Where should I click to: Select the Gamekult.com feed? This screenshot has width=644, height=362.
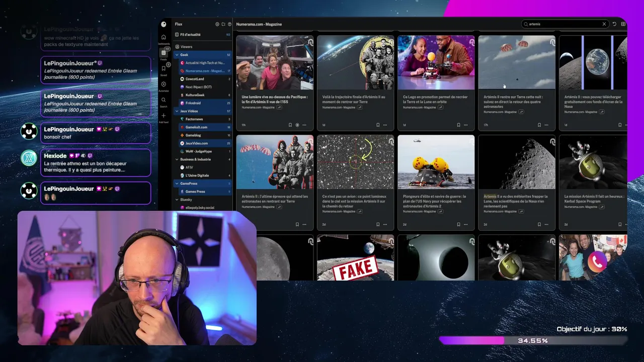205,127
